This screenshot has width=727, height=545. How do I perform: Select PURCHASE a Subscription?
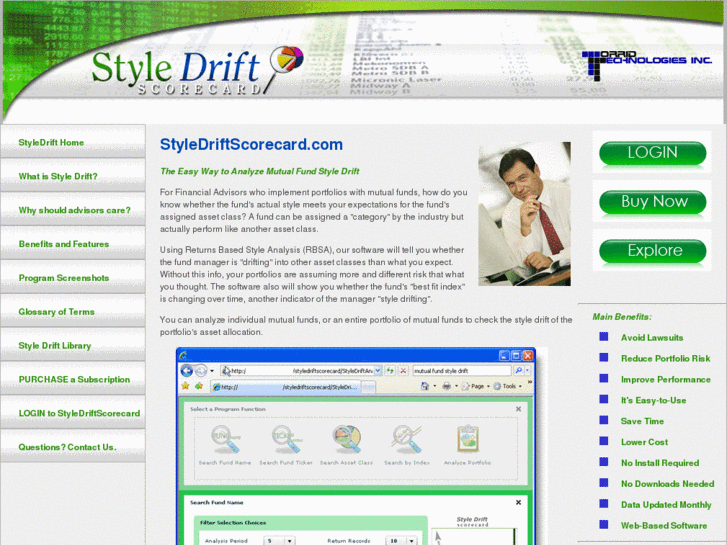click(x=73, y=379)
